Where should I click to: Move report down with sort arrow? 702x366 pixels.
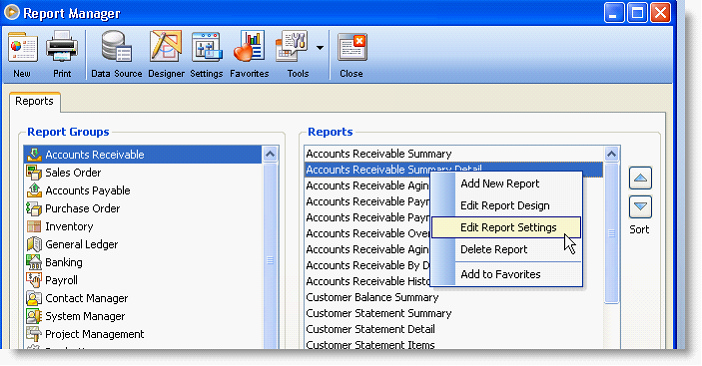pyautogui.click(x=640, y=207)
